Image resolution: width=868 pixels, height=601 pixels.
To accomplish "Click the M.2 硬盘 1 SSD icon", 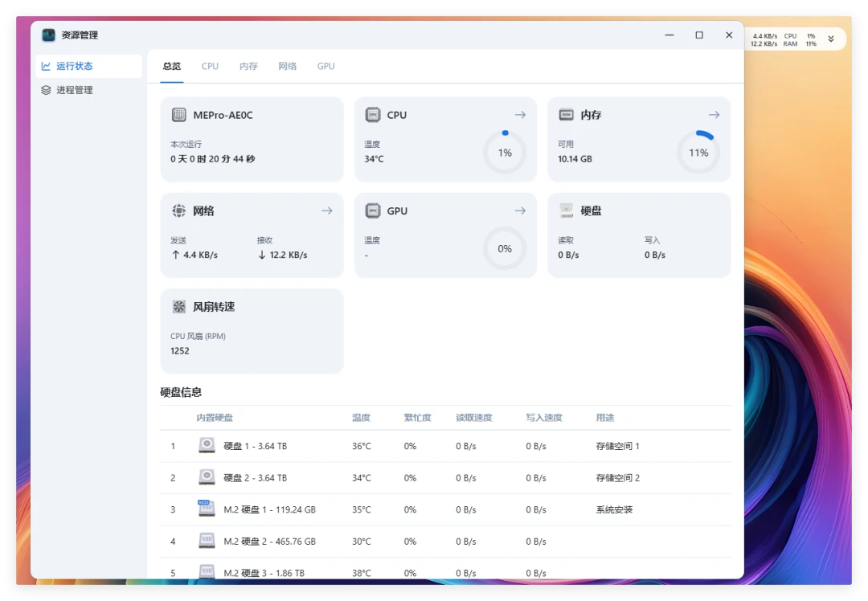I will point(207,509).
